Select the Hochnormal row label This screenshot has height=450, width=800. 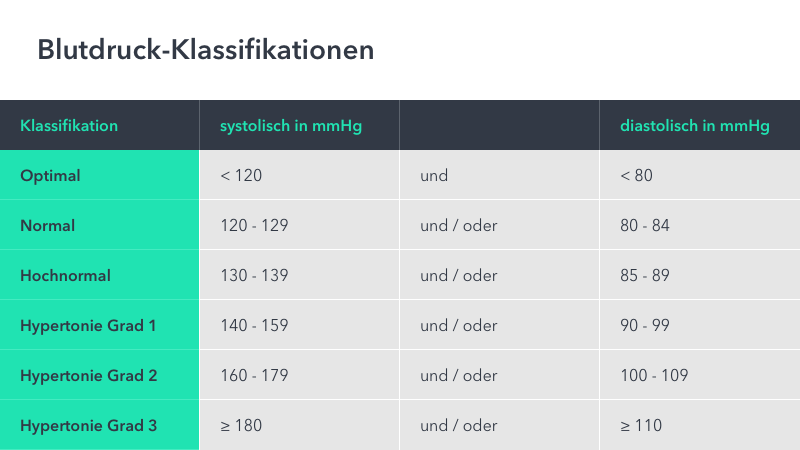coord(65,276)
